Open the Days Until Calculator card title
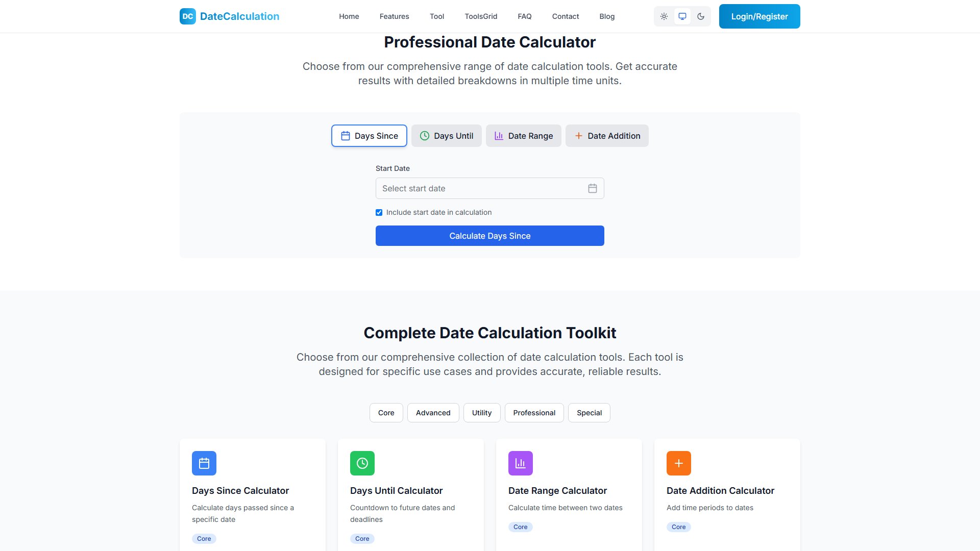The width and height of the screenshot is (980, 551). (x=397, y=491)
